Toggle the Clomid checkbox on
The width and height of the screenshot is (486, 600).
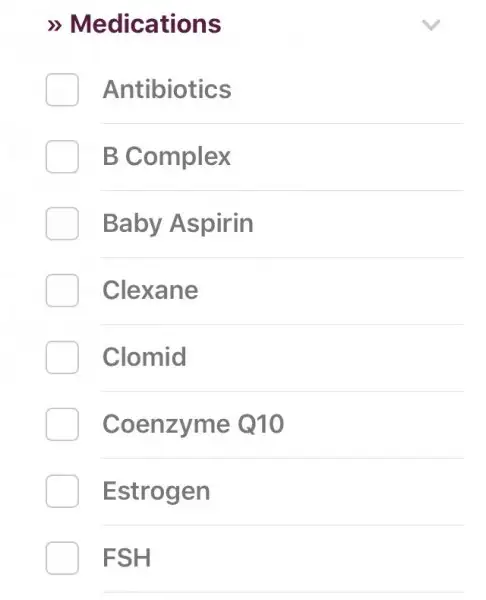pos(62,357)
